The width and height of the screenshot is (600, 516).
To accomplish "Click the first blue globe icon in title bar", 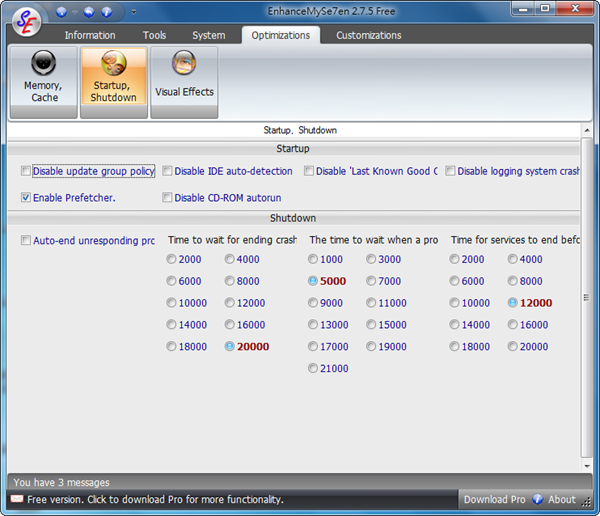I will coord(61,12).
